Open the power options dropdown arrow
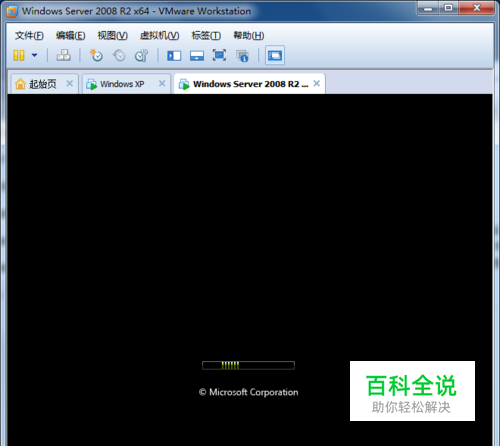 (34, 55)
